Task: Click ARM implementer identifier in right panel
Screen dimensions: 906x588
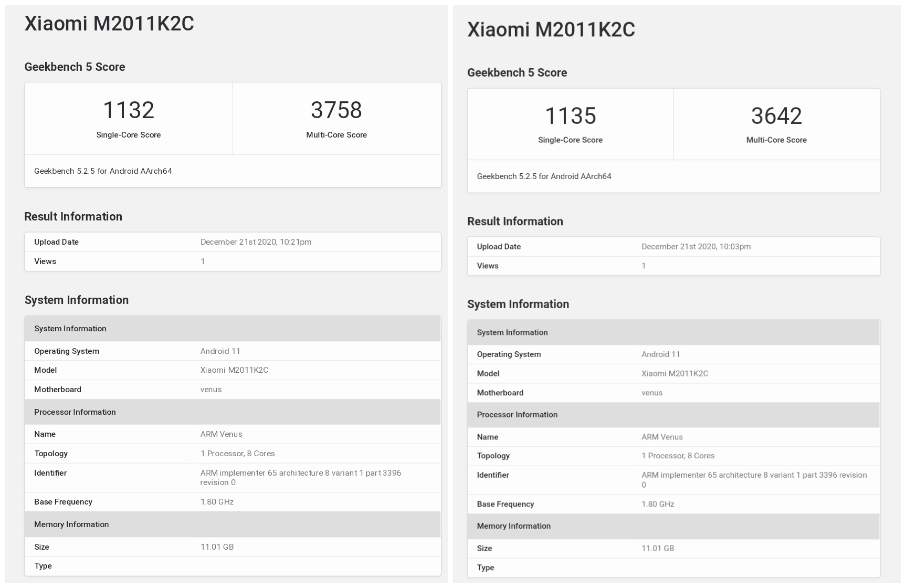Action: click(754, 480)
